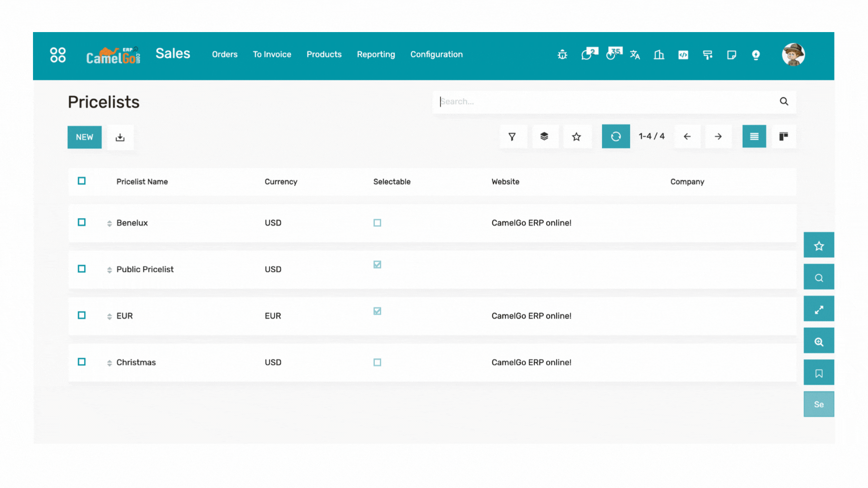Refresh the pricelist with reload icon
This screenshot has height=488, width=868.
[x=616, y=136]
